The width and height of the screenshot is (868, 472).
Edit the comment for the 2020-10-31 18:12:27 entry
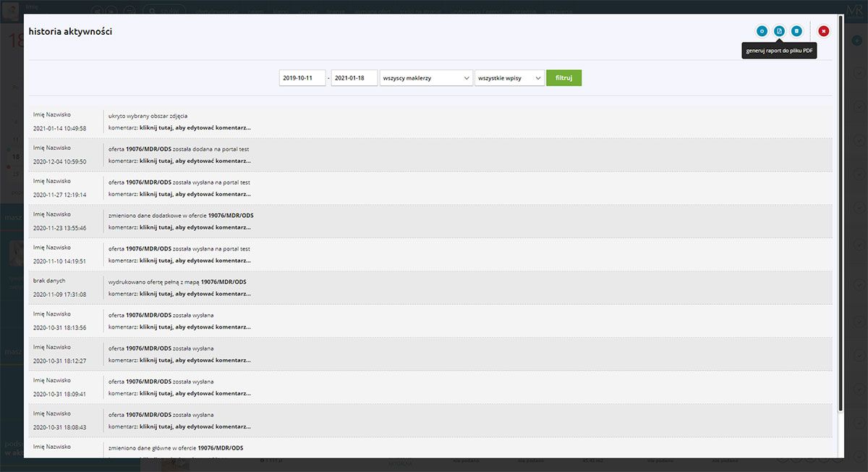tap(195, 361)
